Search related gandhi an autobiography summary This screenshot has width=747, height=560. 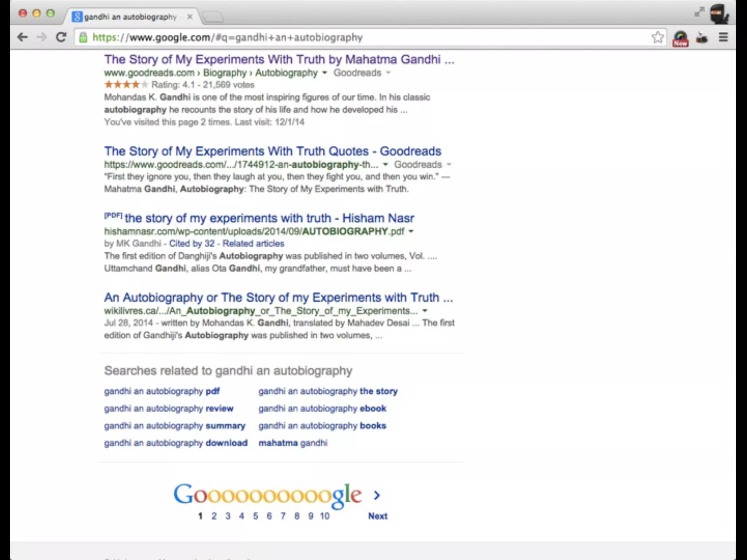pyautogui.click(x=174, y=426)
